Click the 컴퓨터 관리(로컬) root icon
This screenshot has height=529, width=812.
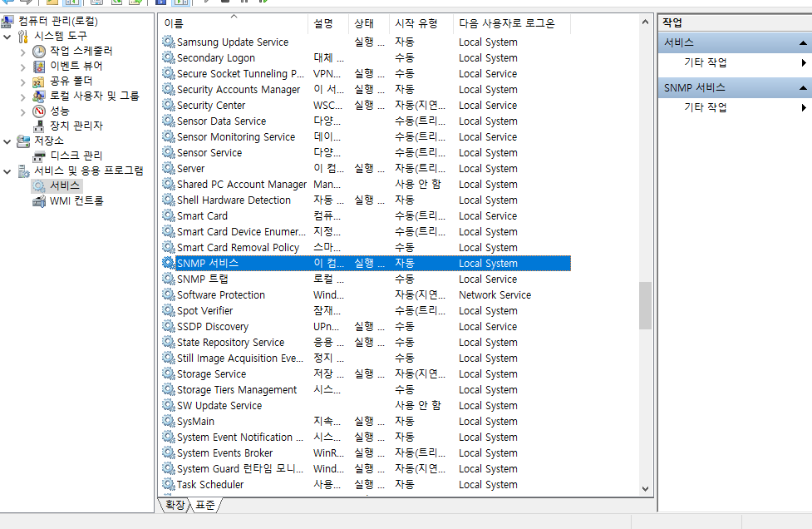(7, 21)
